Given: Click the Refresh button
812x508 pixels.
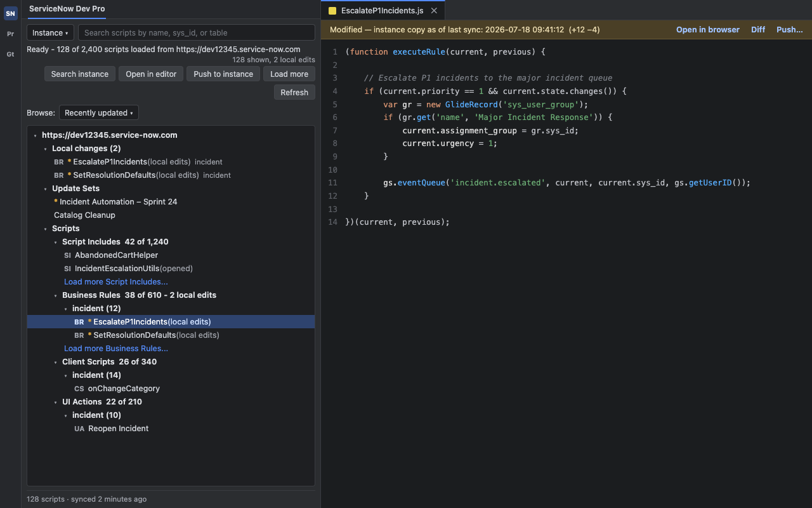Looking at the screenshot, I should [294, 93].
